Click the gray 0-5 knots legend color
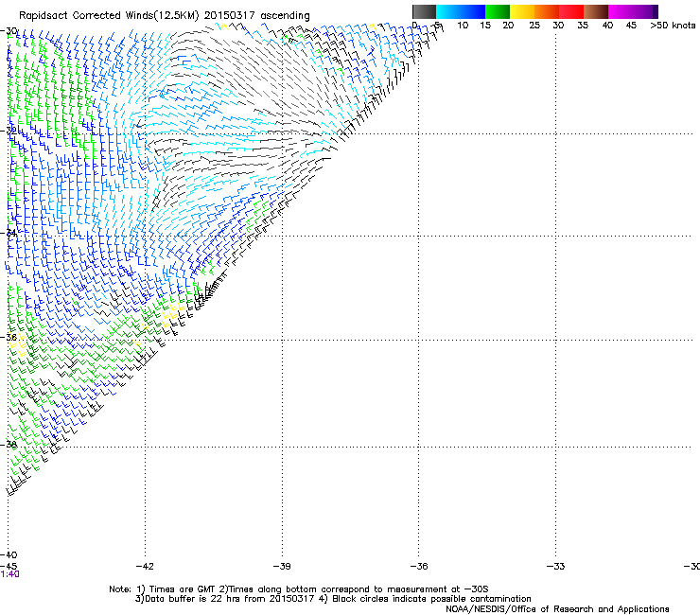700x615 pixels. click(x=424, y=11)
